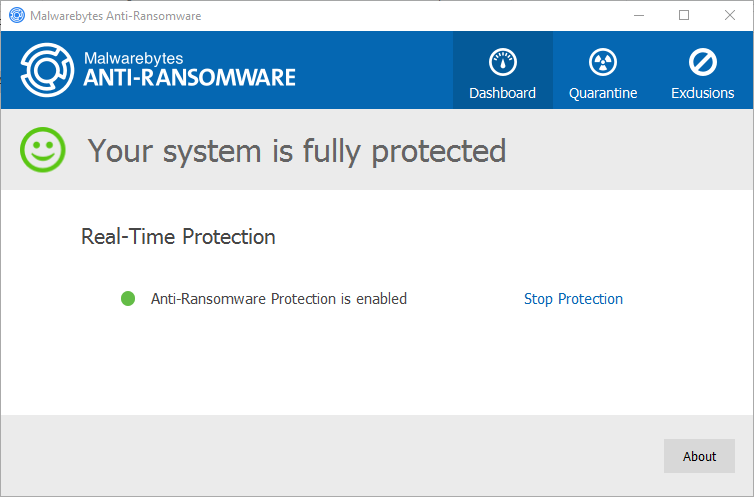
Task: Maximize the Anti-Ransomware window
Action: [x=684, y=15]
